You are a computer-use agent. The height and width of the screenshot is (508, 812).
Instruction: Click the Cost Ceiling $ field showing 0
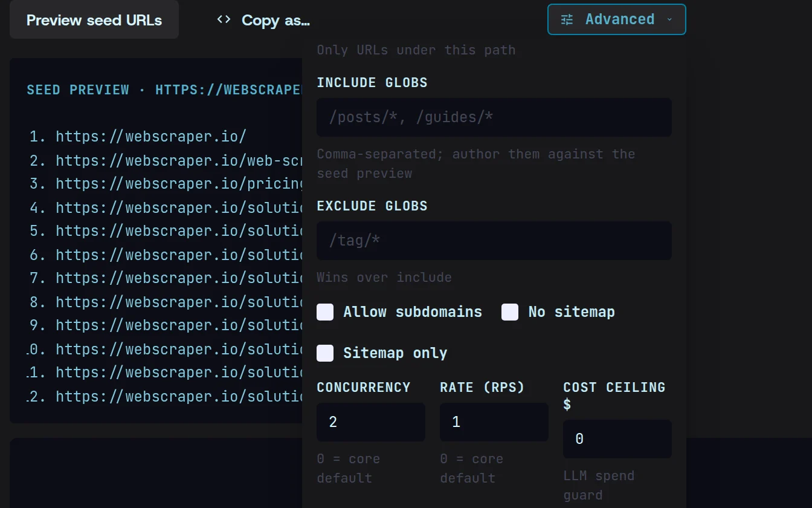click(617, 439)
